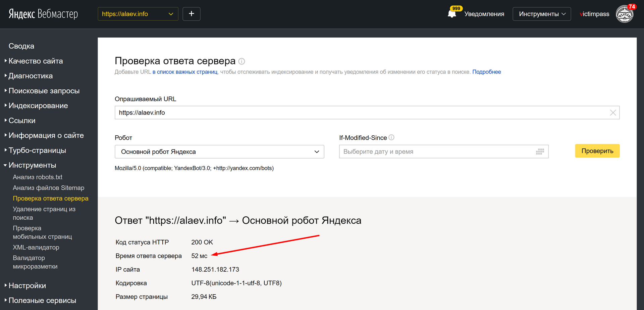Viewport: 644px width, 310px height.
Task: Select XML-валидатор in the sidebar
Action: pos(36,248)
